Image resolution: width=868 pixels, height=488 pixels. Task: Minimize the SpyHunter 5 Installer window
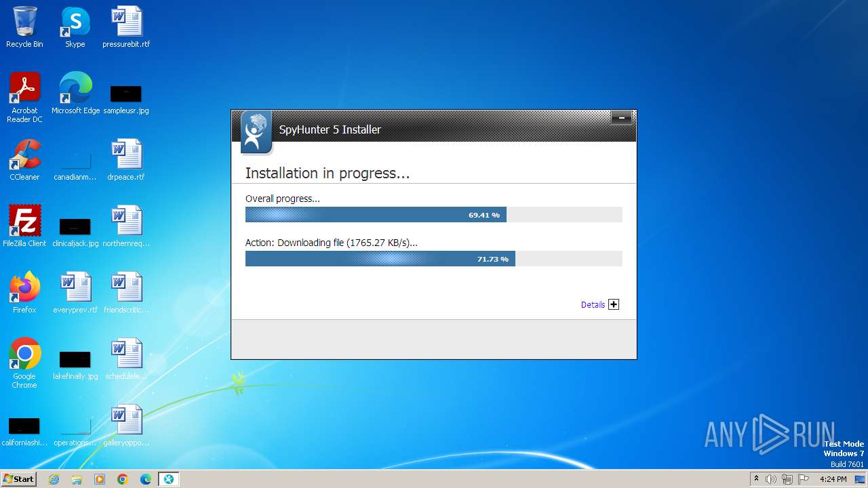coord(621,119)
